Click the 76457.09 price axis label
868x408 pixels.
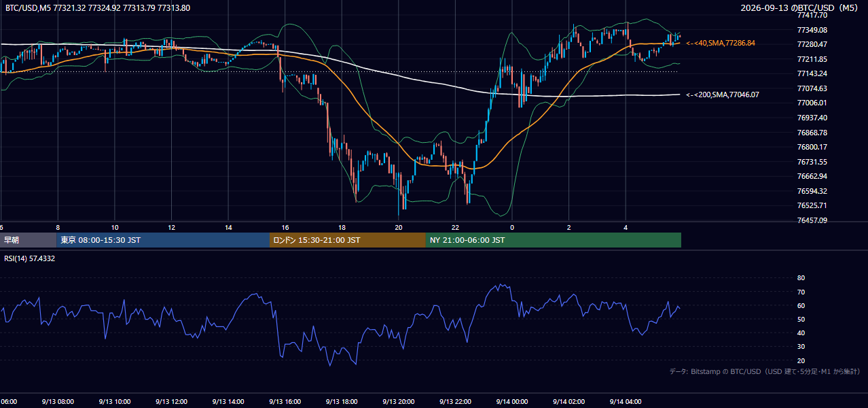[812, 220]
